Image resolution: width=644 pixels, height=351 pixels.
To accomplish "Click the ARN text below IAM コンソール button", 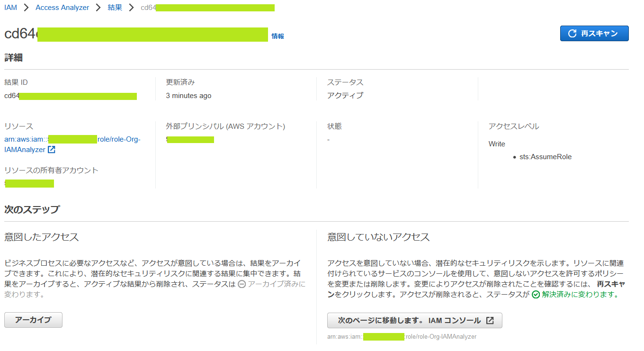I will click(x=402, y=337).
